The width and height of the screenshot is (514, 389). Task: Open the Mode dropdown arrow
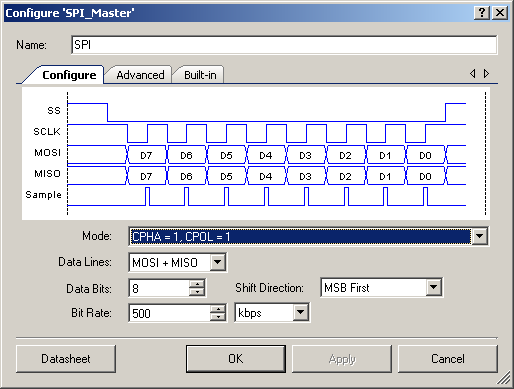[480, 236]
